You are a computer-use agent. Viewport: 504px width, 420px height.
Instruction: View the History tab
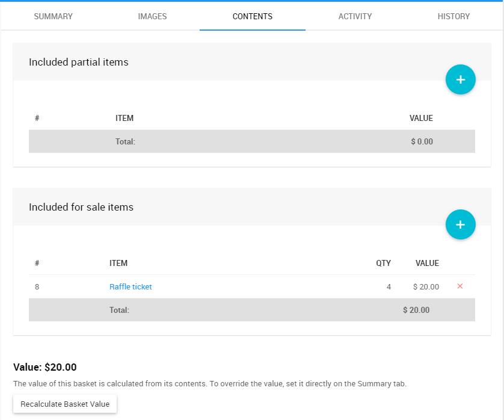point(453,16)
